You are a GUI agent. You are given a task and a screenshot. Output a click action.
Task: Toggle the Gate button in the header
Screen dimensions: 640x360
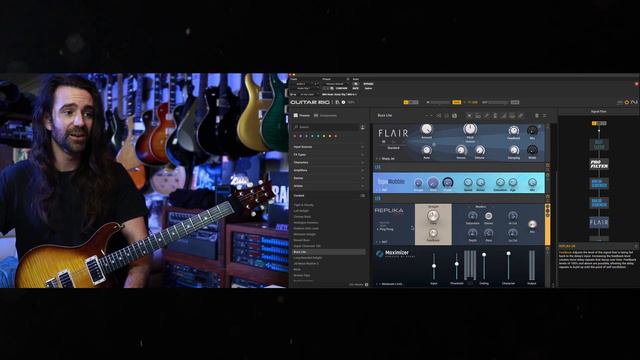tap(457, 102)
